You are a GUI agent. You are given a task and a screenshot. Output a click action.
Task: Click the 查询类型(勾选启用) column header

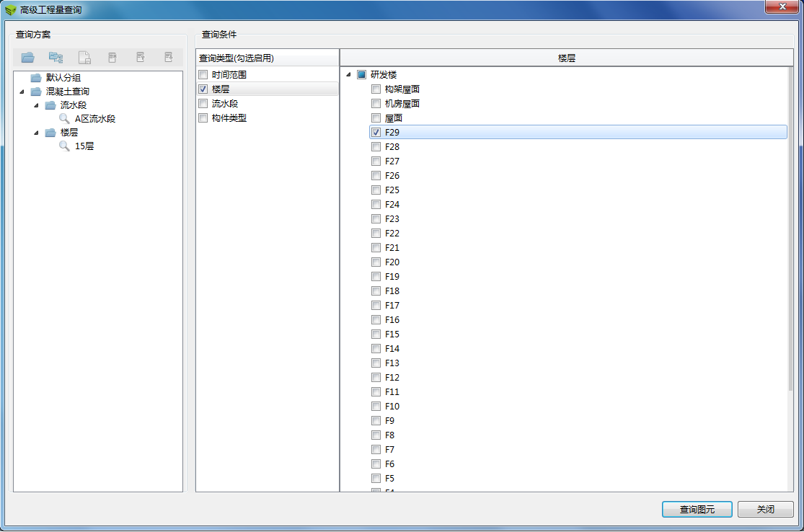(267, 58)
